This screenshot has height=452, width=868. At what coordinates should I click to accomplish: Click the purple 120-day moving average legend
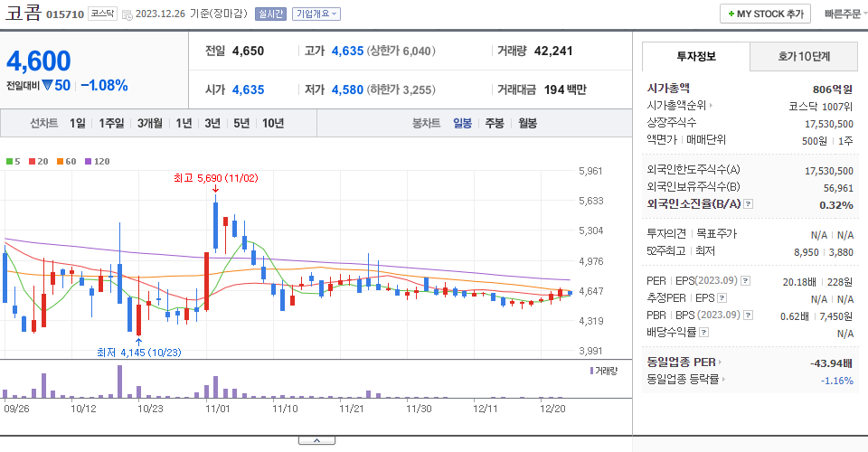98,162
